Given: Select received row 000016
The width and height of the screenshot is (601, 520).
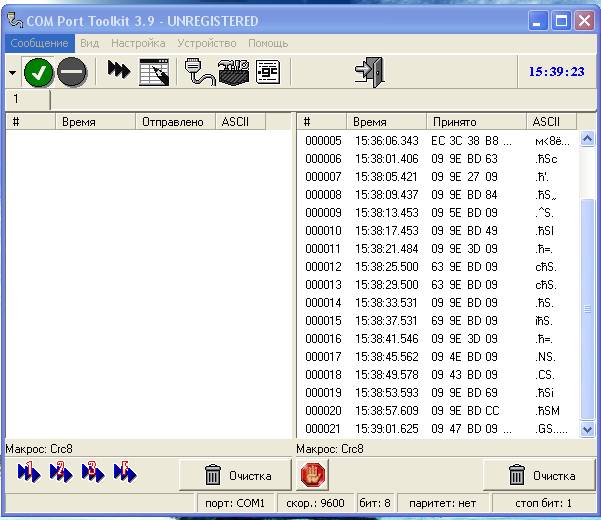Looking at the screenshot, I should 437,339.
